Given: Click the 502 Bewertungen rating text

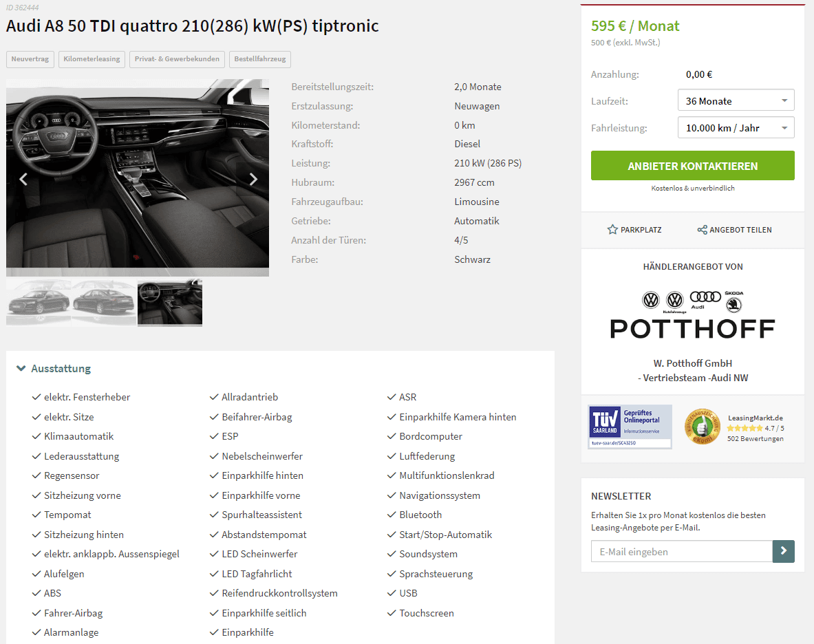Looking at the screenshot, I should click(x=756, y=438).
